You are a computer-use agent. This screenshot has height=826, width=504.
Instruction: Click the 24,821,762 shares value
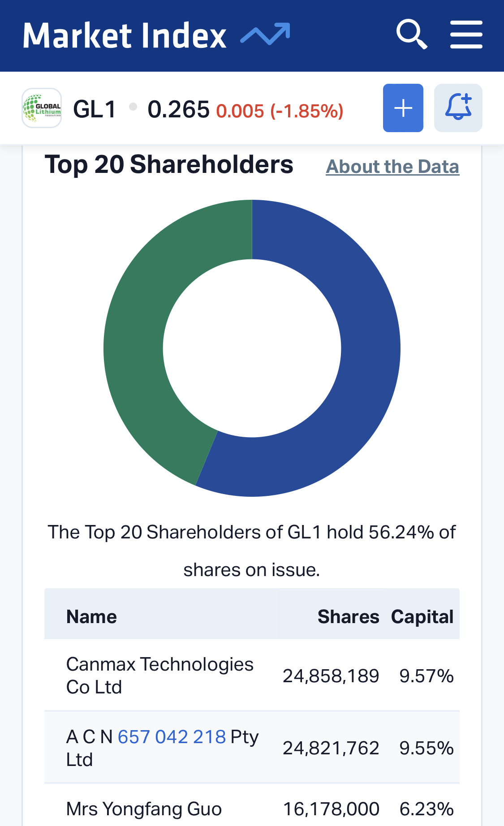[331, 748]
